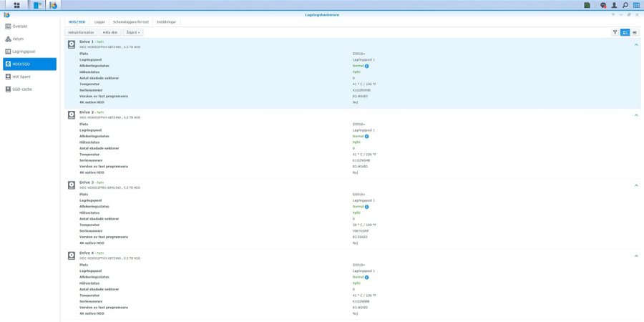The image size is (644, 322).
Task: Switch to the detailed card view toggle
Action: pos(625,32)
